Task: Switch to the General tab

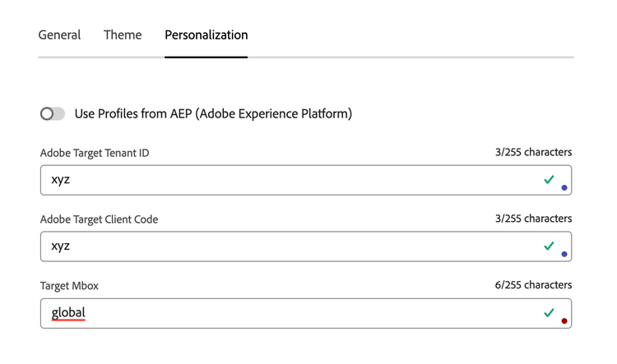Action: (59, 35)
